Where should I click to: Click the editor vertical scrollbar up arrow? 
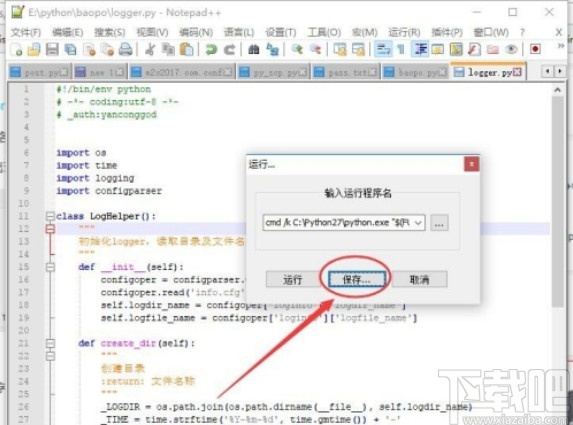click(x=557, y=90)
